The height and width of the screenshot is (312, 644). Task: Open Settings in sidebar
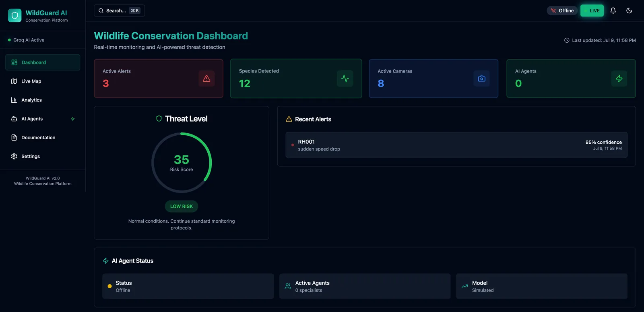(x=43, y=156)
